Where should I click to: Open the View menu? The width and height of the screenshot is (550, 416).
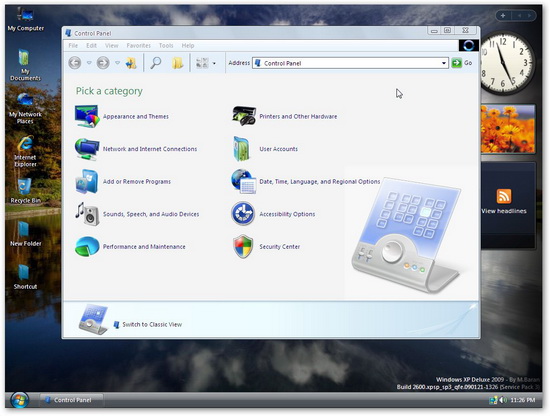[x=112, y=46]
